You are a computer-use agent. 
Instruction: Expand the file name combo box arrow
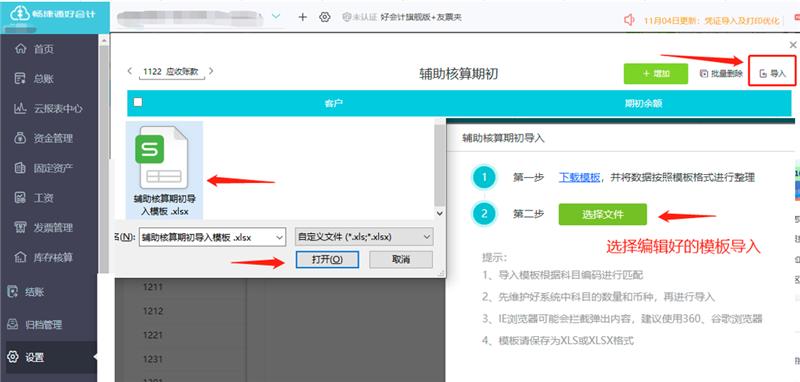[x=279, y=237]
